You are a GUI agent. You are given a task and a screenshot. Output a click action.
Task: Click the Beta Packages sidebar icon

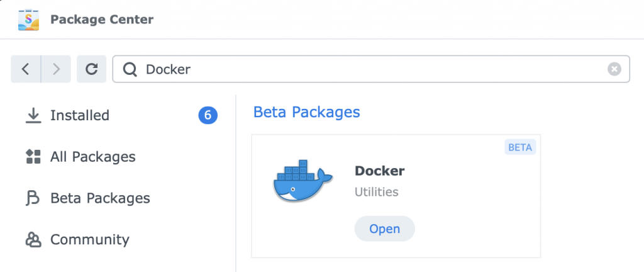[33, 198]
